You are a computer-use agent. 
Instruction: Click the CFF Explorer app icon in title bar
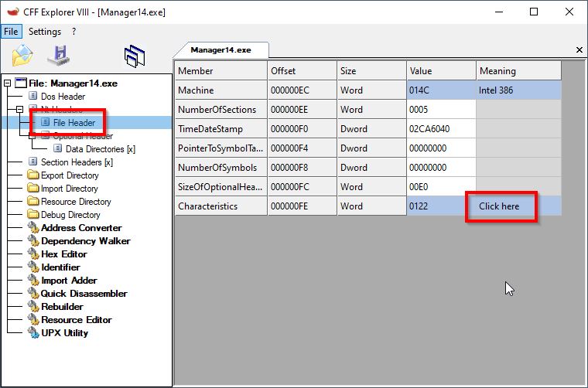point(13,12)
